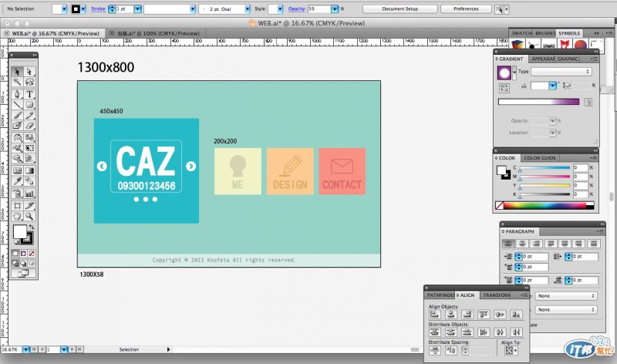Click Vertical Distribute Top in Align panel

(x=434, y=332)
